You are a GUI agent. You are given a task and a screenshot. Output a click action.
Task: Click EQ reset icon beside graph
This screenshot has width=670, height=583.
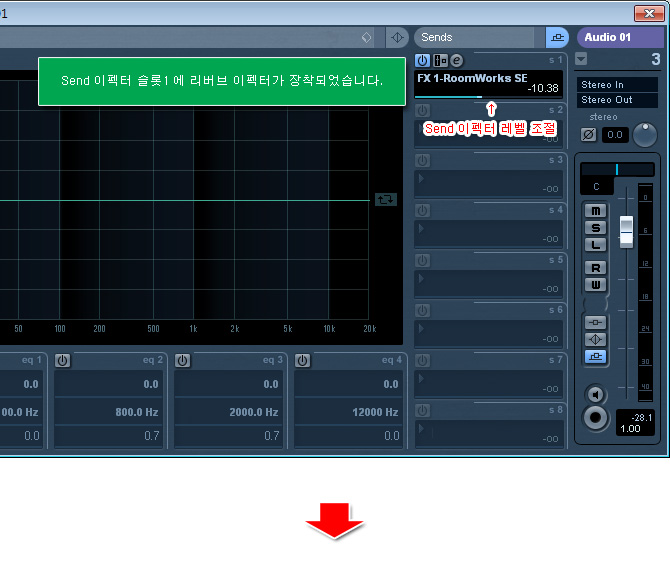pos(386,200)
